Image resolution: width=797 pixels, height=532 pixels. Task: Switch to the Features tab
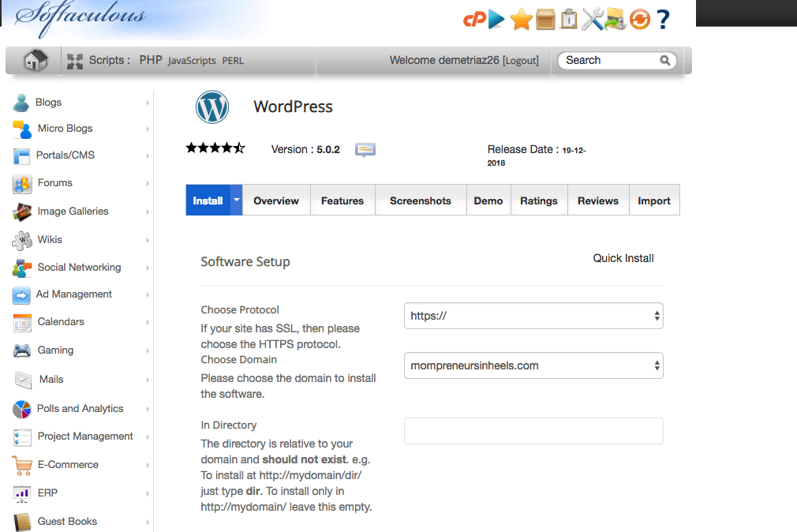point(342,200)
